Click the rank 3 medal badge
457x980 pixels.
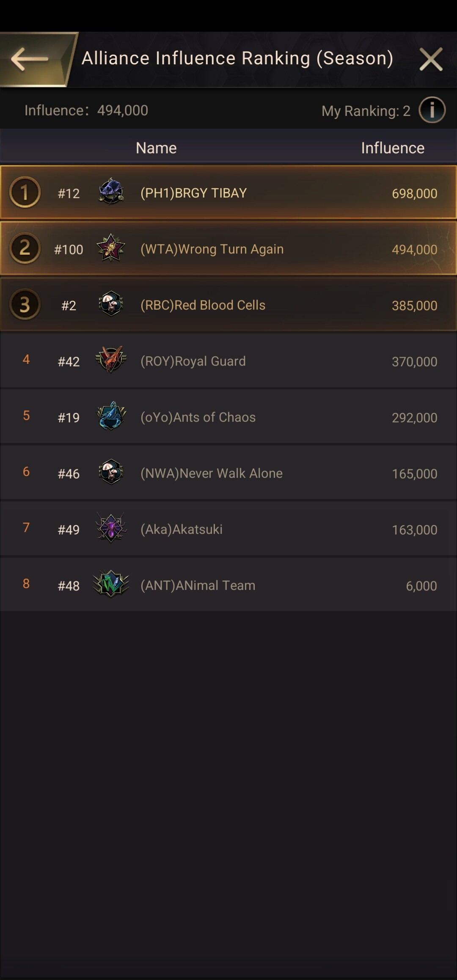(x=25, y=304)
